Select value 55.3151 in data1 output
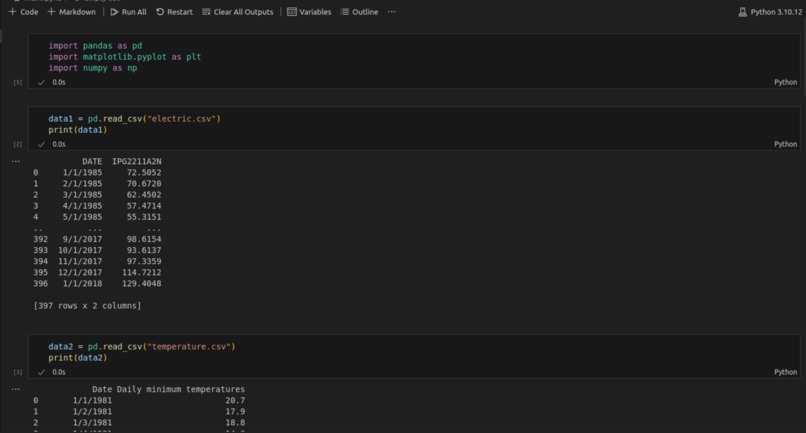Screen dimensions: 806x433 coord(144,217)
